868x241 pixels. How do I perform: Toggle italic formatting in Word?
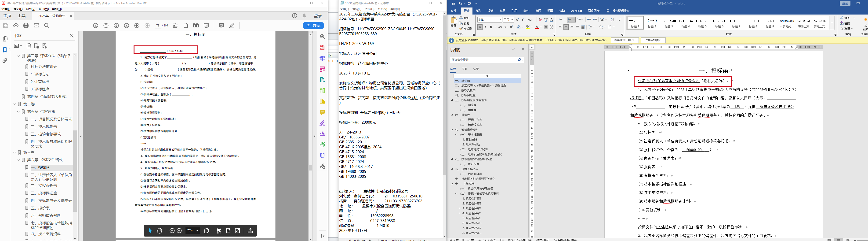(x=486, y=27)
